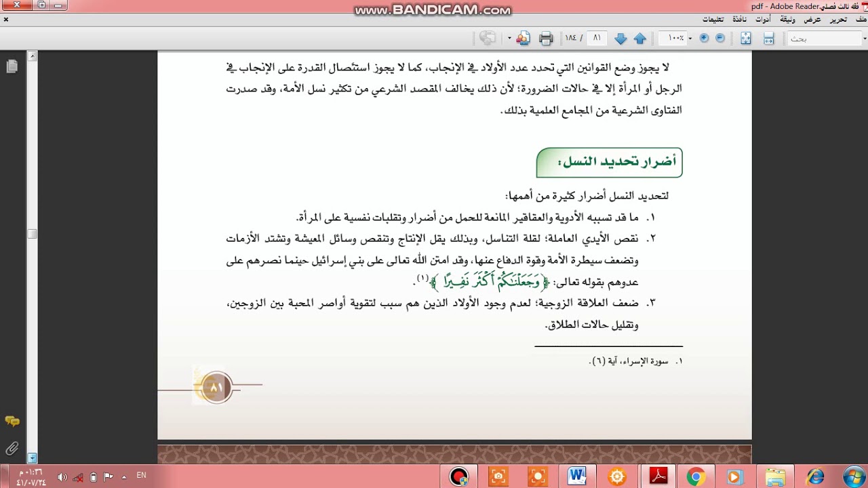Click the scrollbar up arrow
This screenshot has height=488, width=868.
[x=32, y=56]
